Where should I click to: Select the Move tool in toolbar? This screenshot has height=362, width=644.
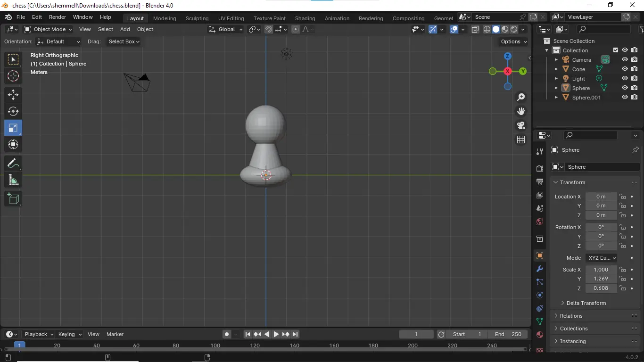coord(13,95)
